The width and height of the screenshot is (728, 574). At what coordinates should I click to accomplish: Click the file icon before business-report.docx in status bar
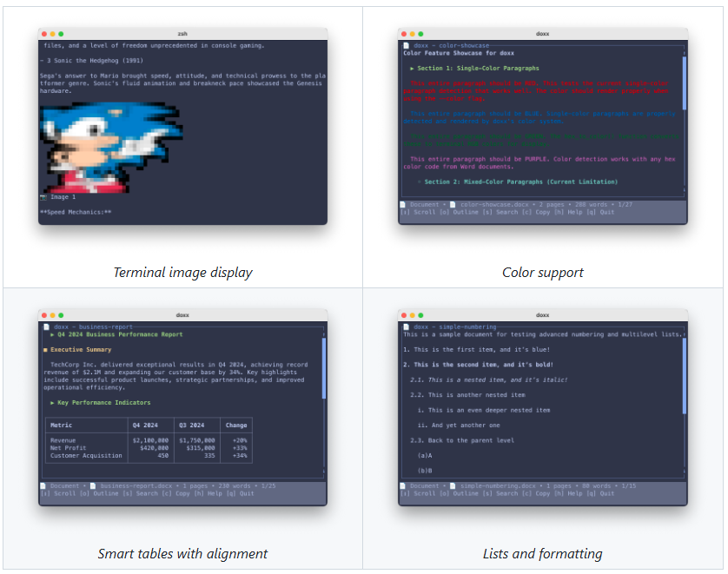93,486
